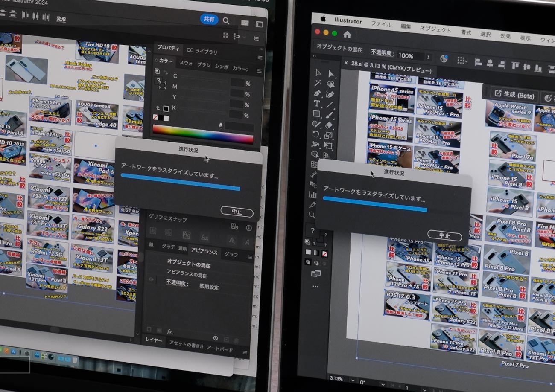Image resolution: width=555 pixels, height=392 pixels.
Task: Activate the Line Segment tool in right toolbar
Action: tap(330, 104)
